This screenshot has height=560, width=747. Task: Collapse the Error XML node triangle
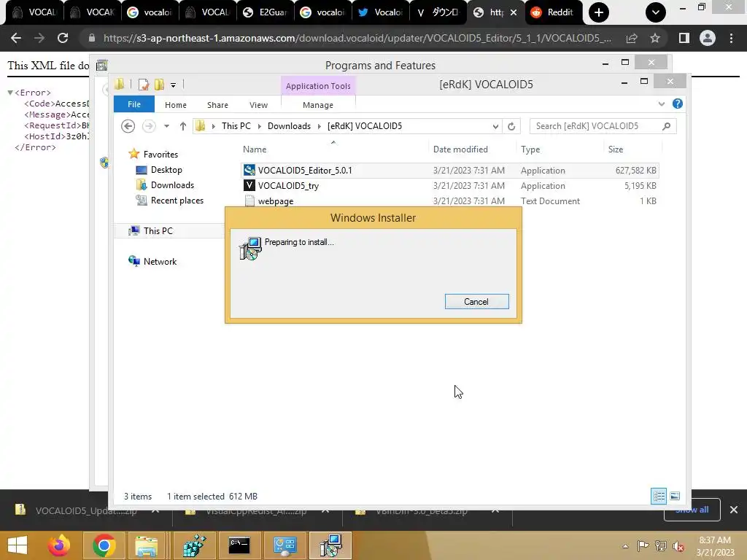pos(10,93)
